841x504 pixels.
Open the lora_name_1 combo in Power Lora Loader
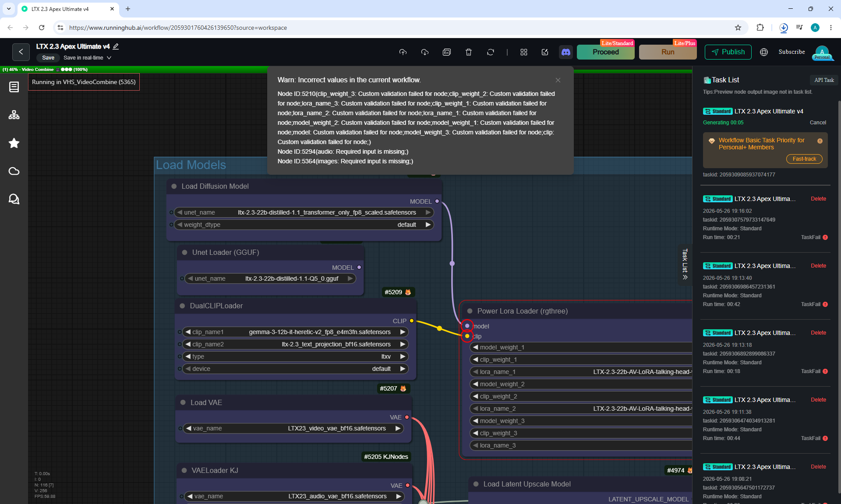(581, 372)
